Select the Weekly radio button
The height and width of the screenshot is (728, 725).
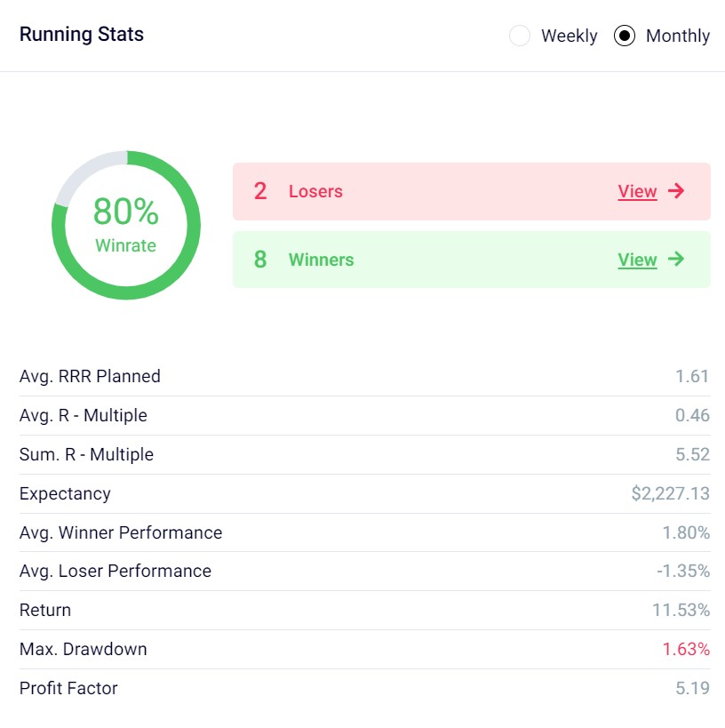520,36
